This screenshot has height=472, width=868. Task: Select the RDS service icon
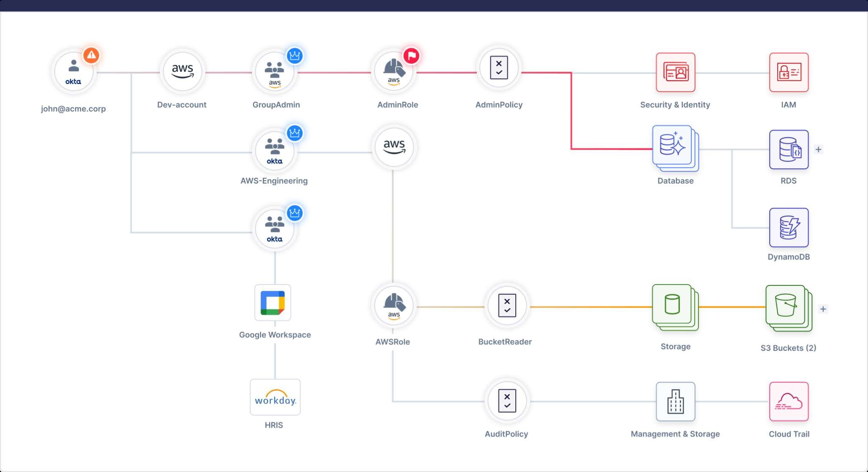tap(789, 149)
